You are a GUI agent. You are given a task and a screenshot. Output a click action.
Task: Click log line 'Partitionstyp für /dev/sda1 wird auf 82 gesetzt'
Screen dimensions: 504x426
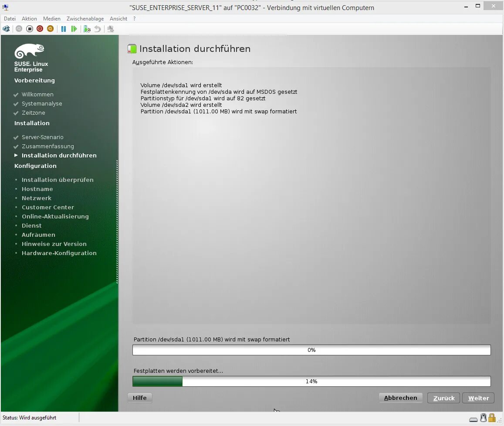tap(203, 99)
